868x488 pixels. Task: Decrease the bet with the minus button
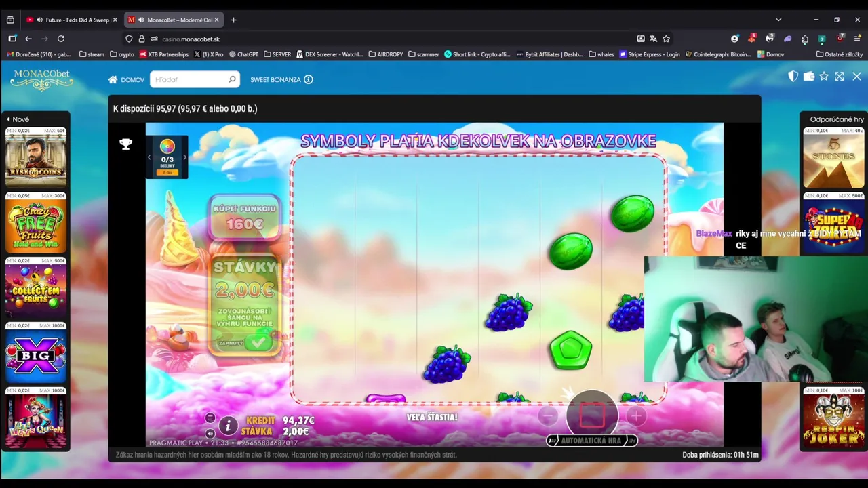pos(549,415)
